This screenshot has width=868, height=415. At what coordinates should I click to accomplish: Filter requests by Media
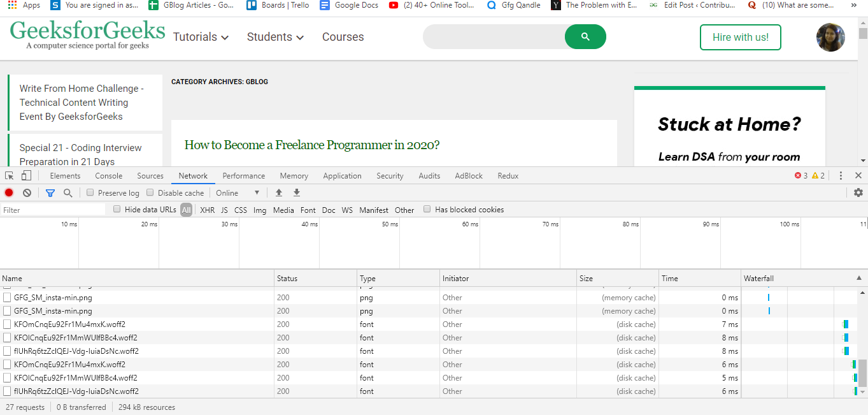click(283, 210)
